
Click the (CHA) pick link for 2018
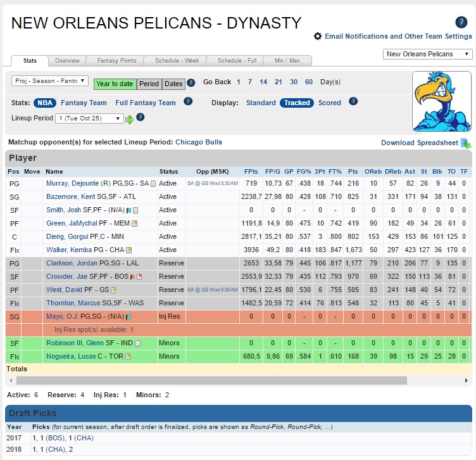click(56, 450)
